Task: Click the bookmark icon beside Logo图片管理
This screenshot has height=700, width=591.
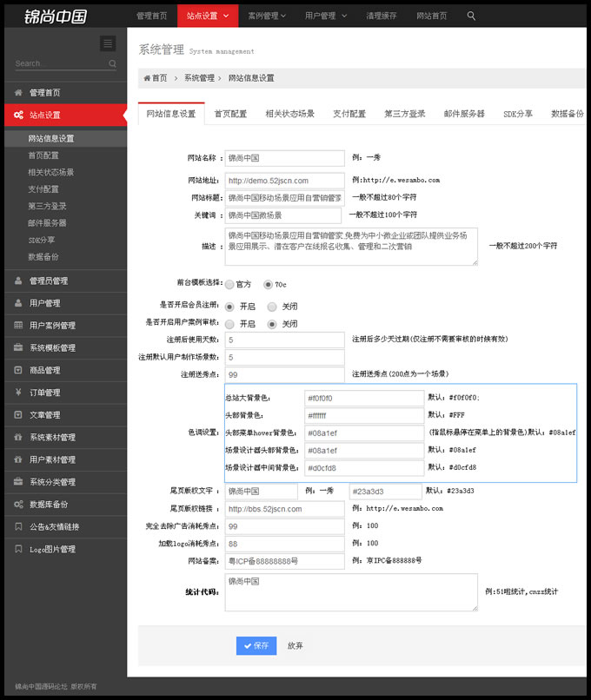Action: [x=18, y=549]
